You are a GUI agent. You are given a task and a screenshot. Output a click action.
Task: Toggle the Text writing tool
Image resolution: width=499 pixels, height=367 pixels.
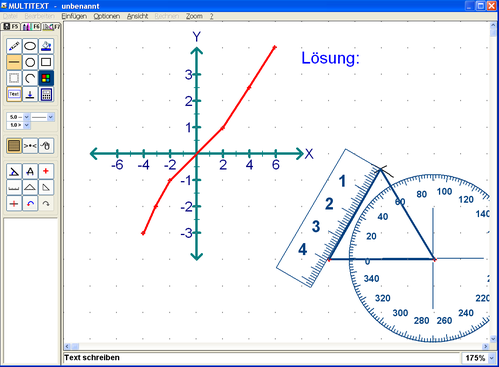point(14,94)
